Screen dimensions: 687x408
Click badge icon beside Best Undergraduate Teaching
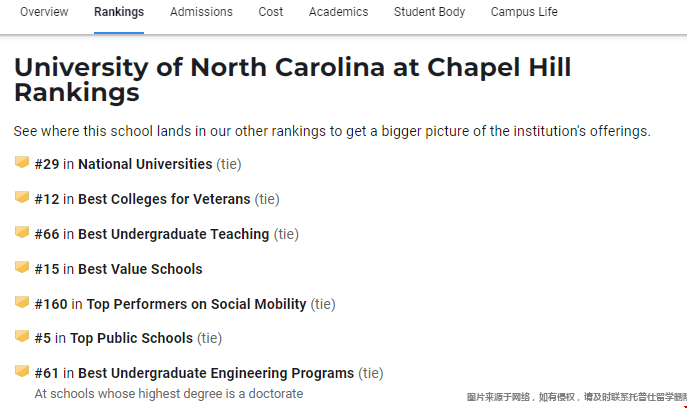[x=22, y=232]
